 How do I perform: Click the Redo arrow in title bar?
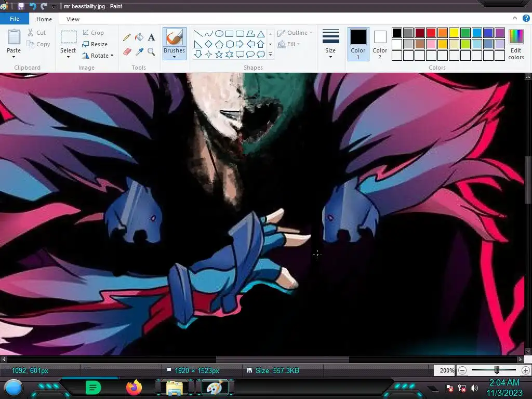[x=44, y=6]
